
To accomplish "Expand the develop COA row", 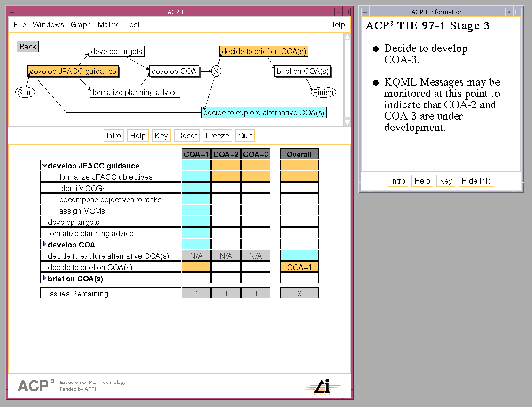I will click(x=45, y=244).
